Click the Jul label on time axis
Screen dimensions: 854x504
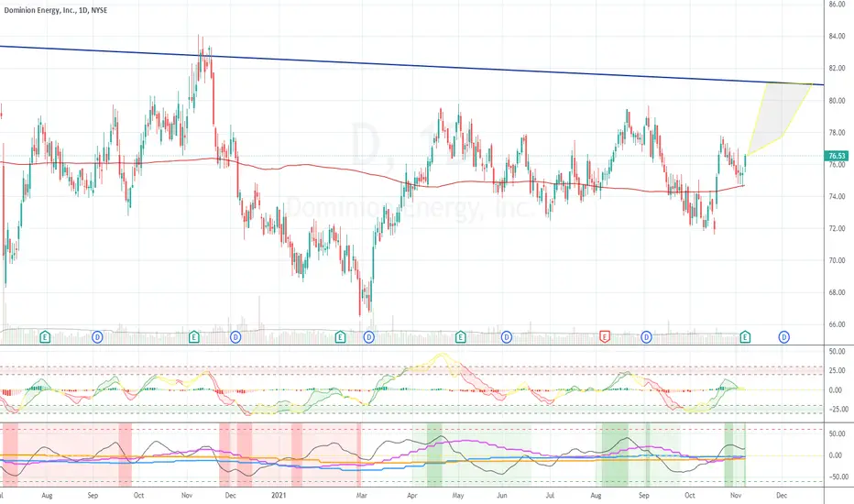[x=550, y=495]
